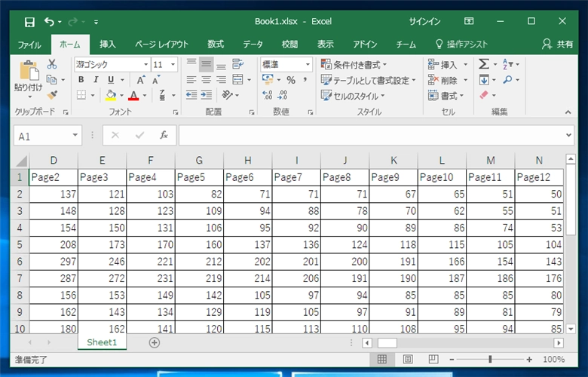This screenshot has width=588, height=377.
Task: Click the Insert Function fx icon
Action: click(x=164, y=135)
